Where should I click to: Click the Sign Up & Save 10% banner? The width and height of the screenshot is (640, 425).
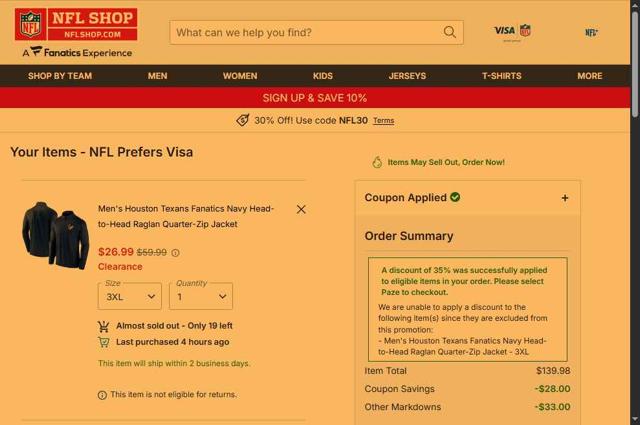(315, 98)
